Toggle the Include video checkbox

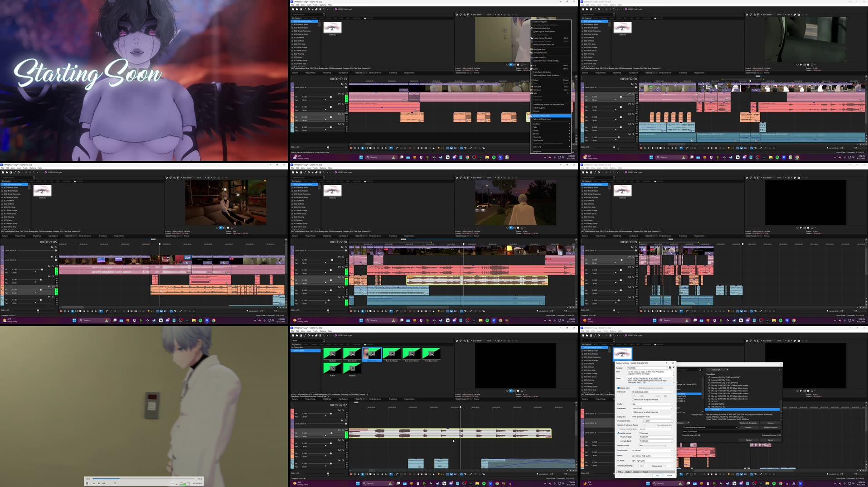pos(618,388)
